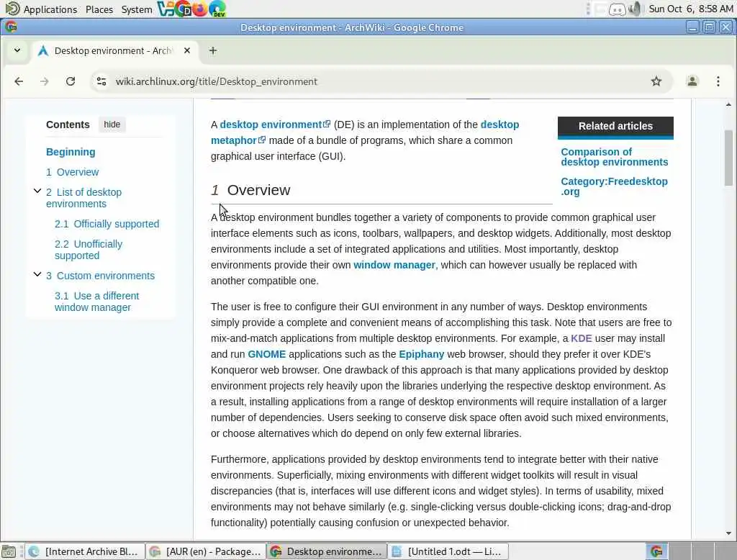Jump to Beginning in Contents
This screenshot has width=737, height=560.
click(x=71, y=152)
